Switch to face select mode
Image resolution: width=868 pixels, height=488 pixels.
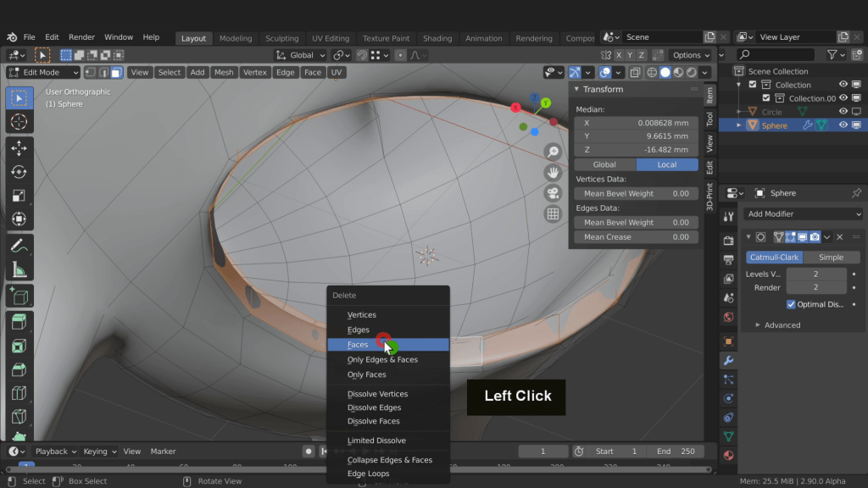(x=116, y=73)
